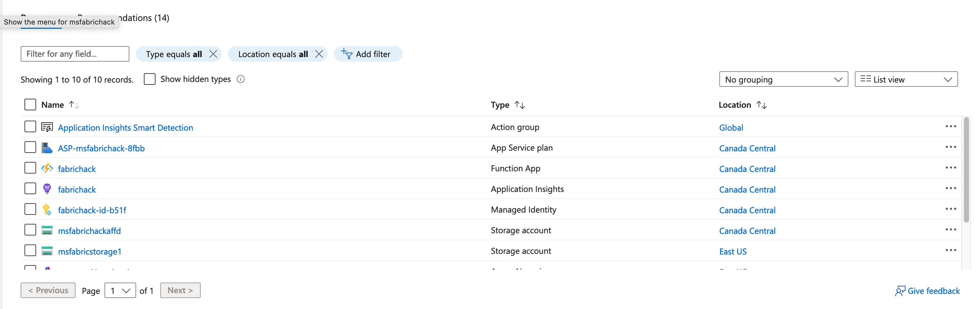Image resolution: width=980 pixels, height=309 pixels.
Task: Tick the select-all checkbox beside Name
Action: point(30,105)
